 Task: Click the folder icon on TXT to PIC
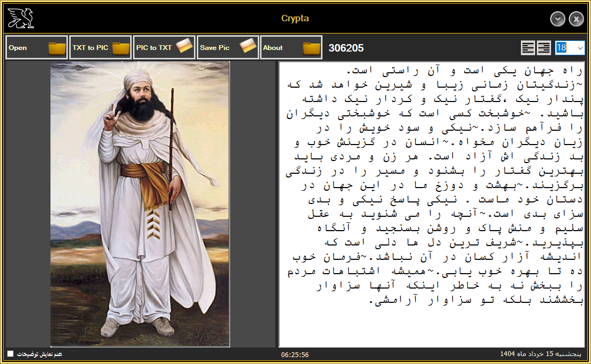point(121,48)
